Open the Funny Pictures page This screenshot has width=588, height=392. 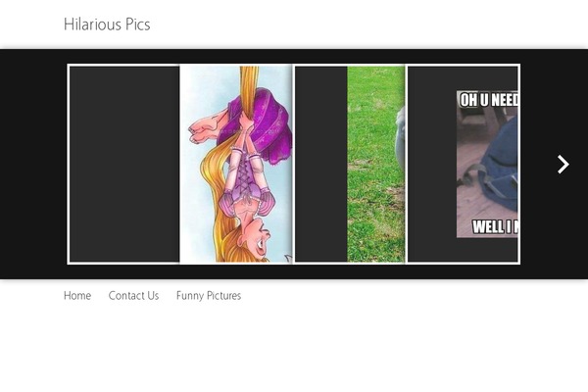(x=209, y=296)
